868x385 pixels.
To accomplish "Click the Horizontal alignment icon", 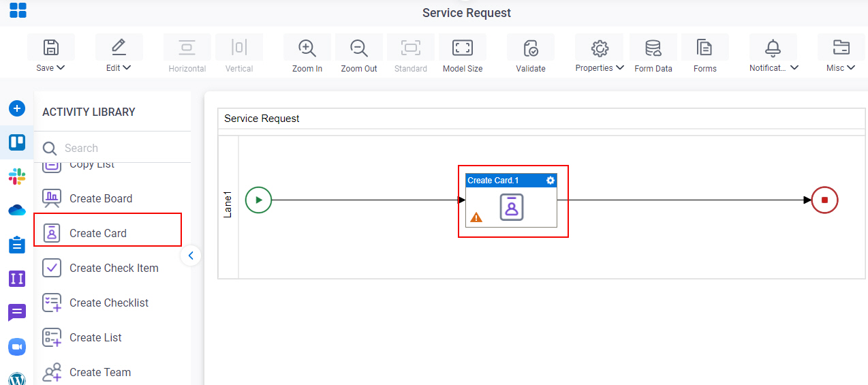I will [x=187, y=48].
